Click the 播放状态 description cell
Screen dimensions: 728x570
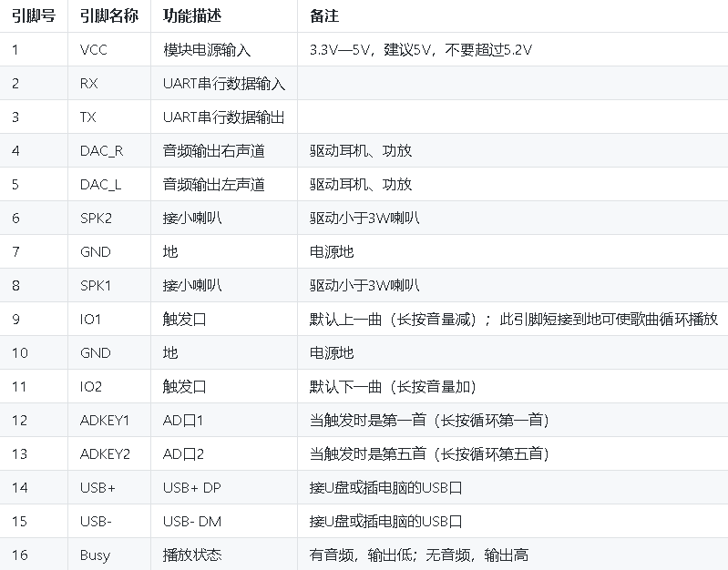point(192,555)
